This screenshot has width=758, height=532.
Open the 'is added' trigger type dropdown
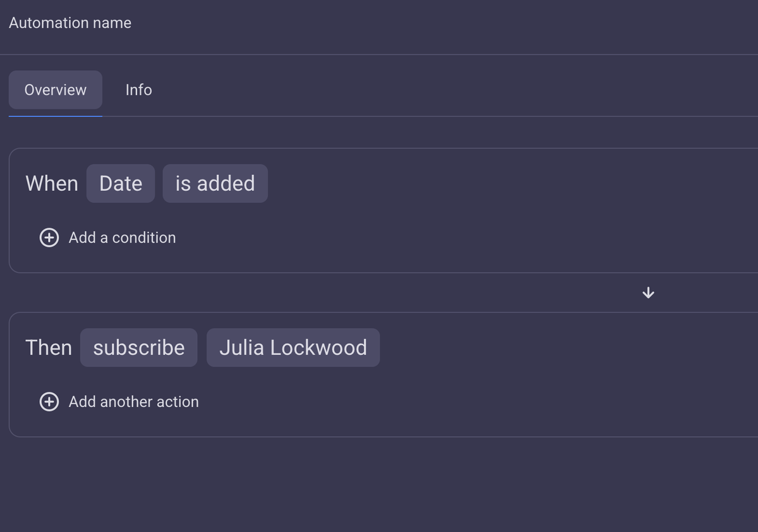[215, 184]
